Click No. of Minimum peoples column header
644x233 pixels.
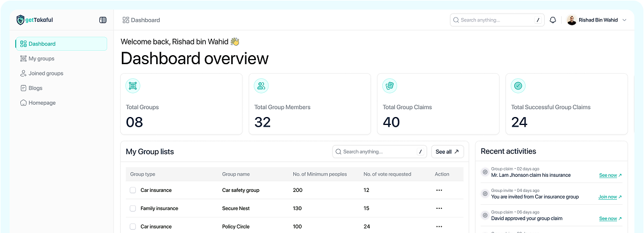[x=320, y=174]
